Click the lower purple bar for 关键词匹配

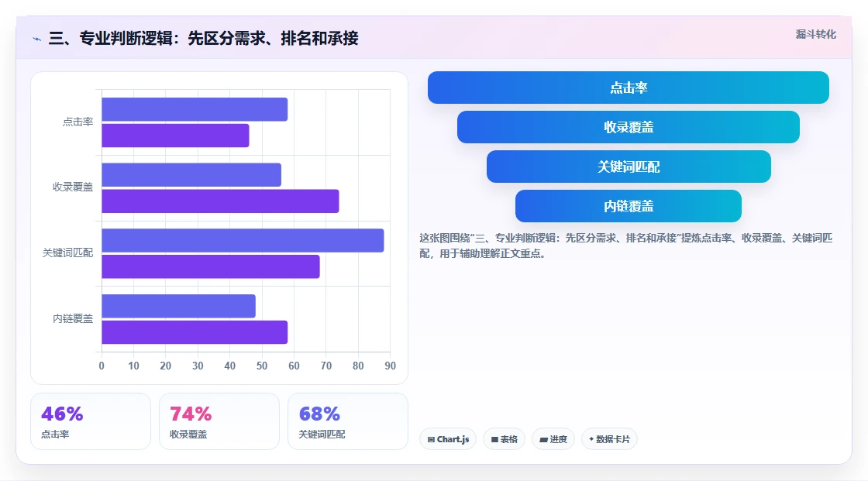pyautogui.click(x=211, y=266)
